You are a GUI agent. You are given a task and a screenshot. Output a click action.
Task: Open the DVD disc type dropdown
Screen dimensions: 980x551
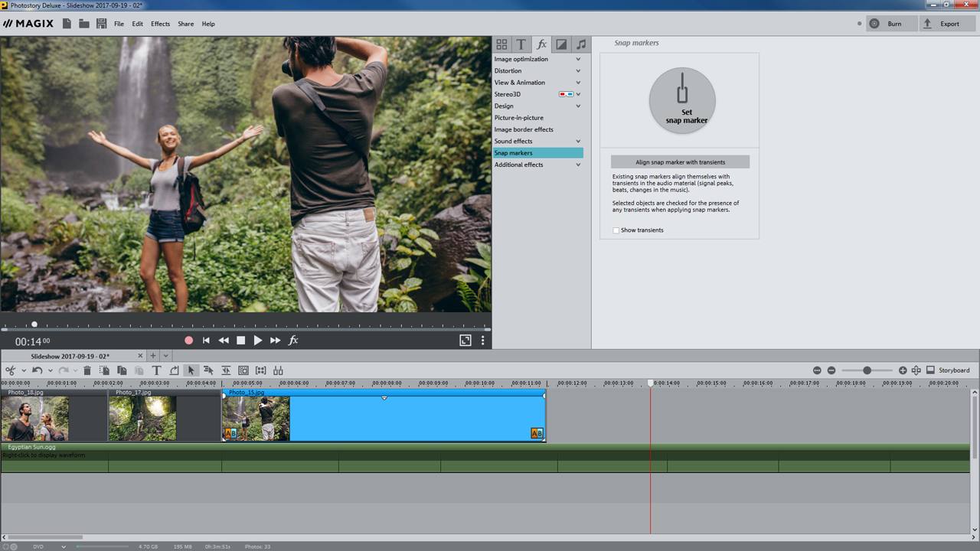[63, 546]
